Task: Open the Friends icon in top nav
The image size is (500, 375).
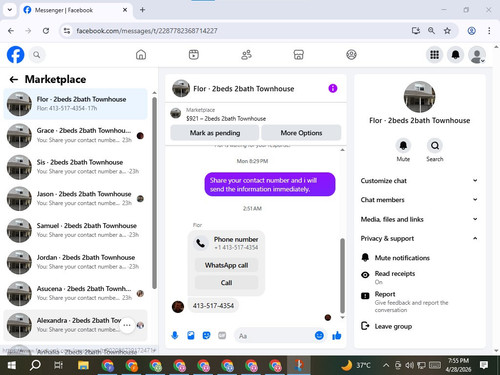Action: [246, 55]
